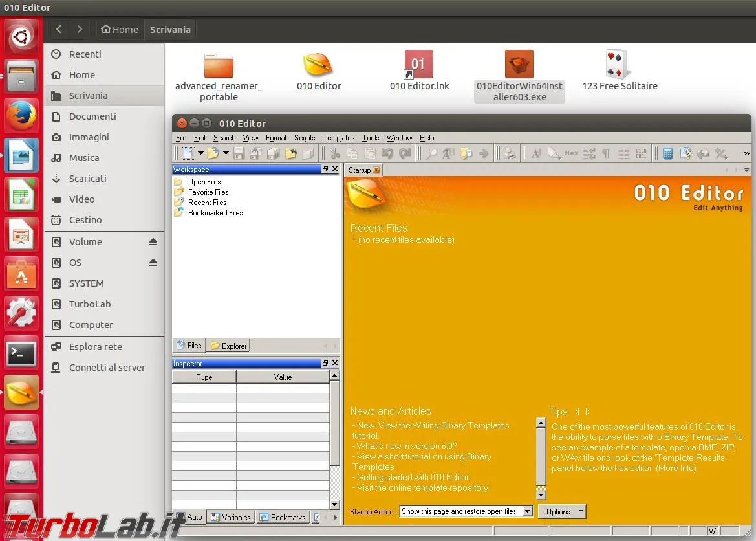Click the Cut scissors toolbar icon
Screen dimensions: 756x541
click(335, 153)
